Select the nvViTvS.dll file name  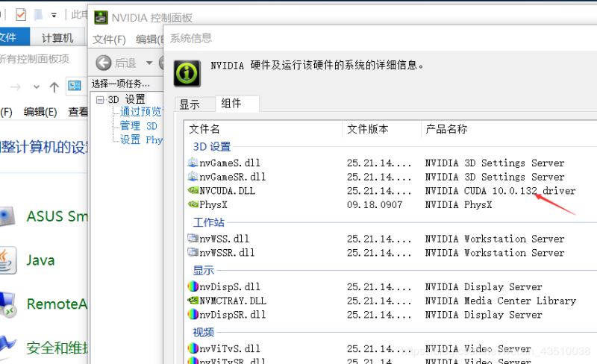230,349
